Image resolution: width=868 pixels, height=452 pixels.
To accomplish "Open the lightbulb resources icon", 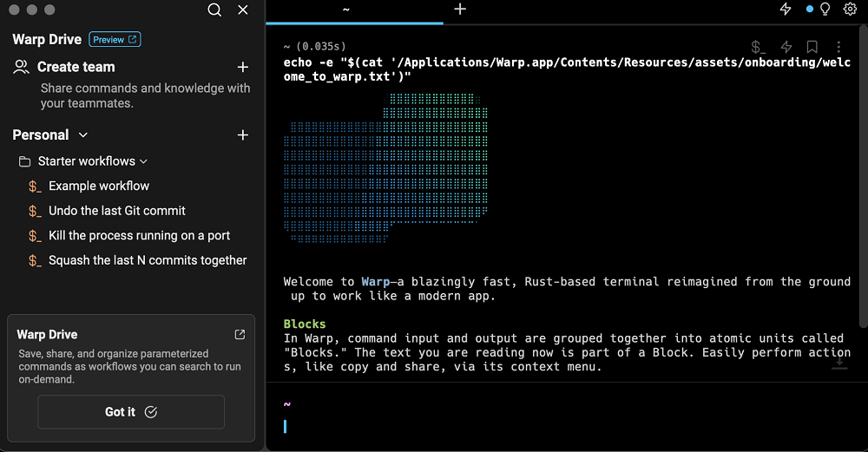I will [825, 9].
